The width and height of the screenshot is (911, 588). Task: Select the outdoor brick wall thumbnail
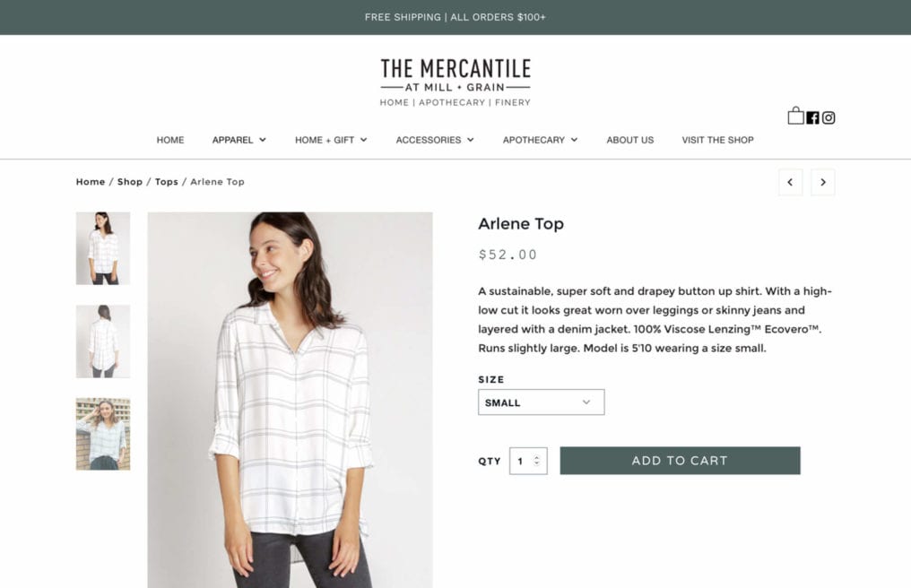pyautogui.click(x=103, y=434)
